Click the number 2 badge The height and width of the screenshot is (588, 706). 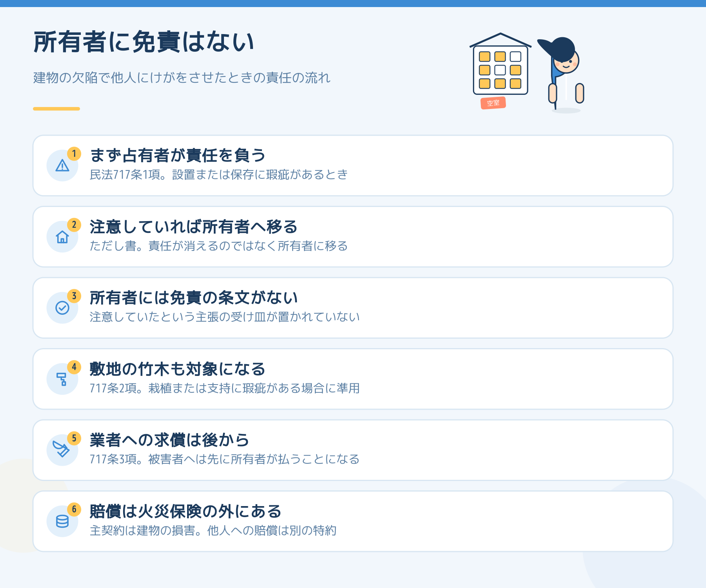point(74,225)
